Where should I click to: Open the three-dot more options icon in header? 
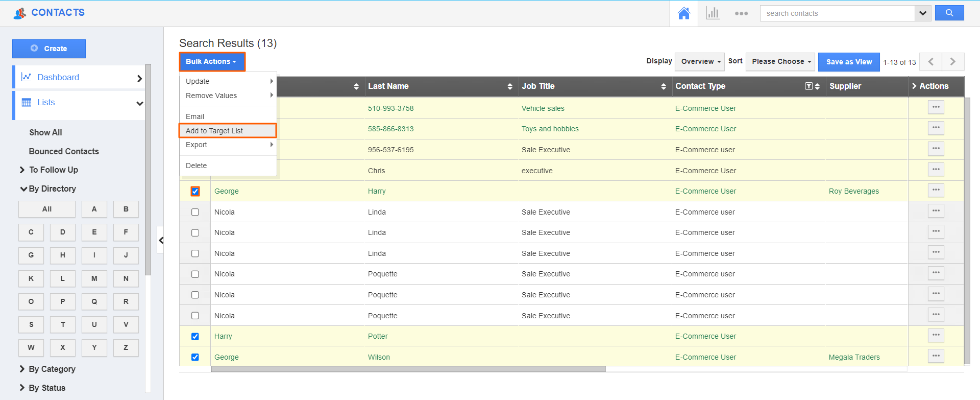click(741, 13)
